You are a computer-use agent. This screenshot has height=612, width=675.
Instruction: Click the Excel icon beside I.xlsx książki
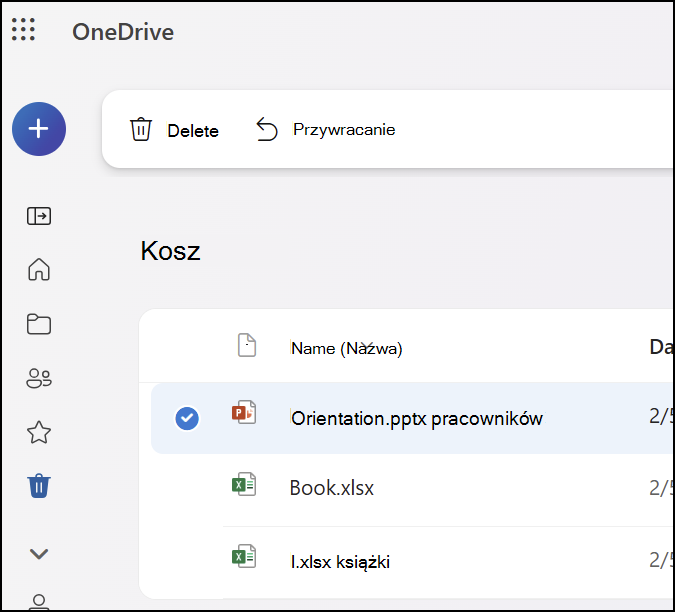(244, 558)
